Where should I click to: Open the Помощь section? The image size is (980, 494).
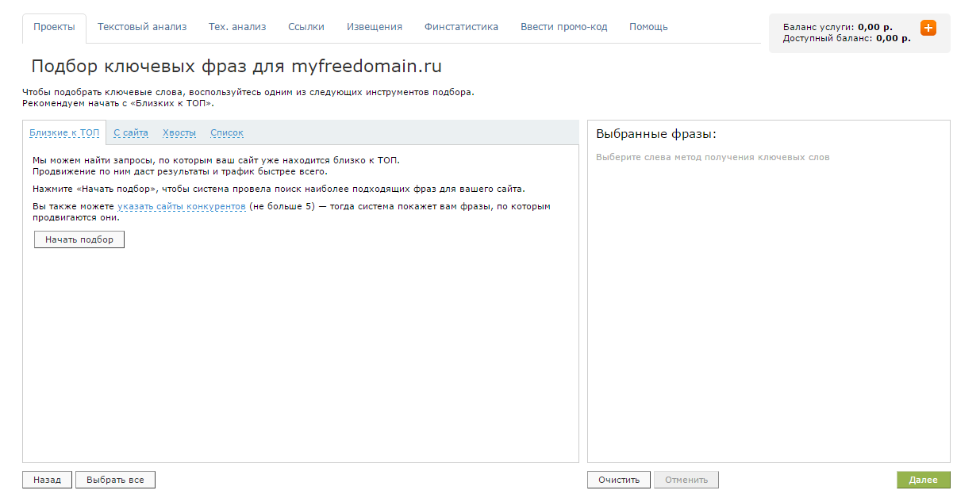point(648,27)
